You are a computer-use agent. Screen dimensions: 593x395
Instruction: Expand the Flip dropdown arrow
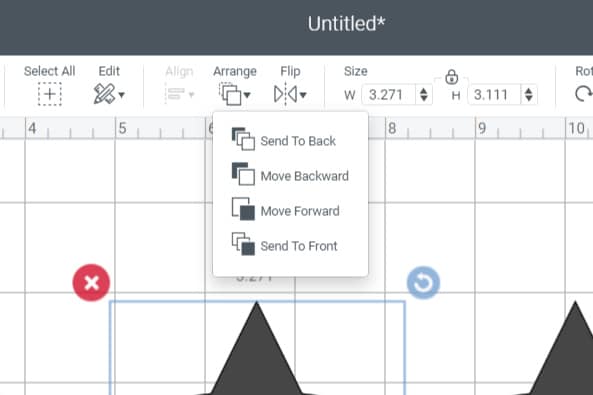coord(303,95)
